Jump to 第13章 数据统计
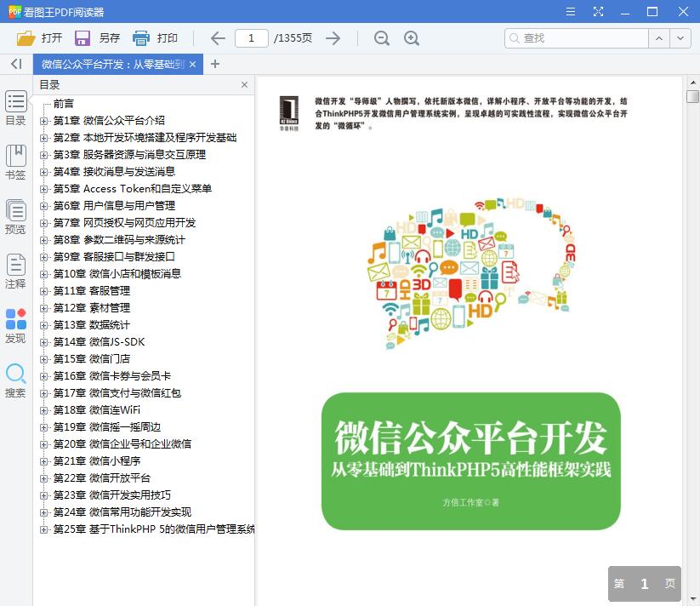 pos(92,324)
